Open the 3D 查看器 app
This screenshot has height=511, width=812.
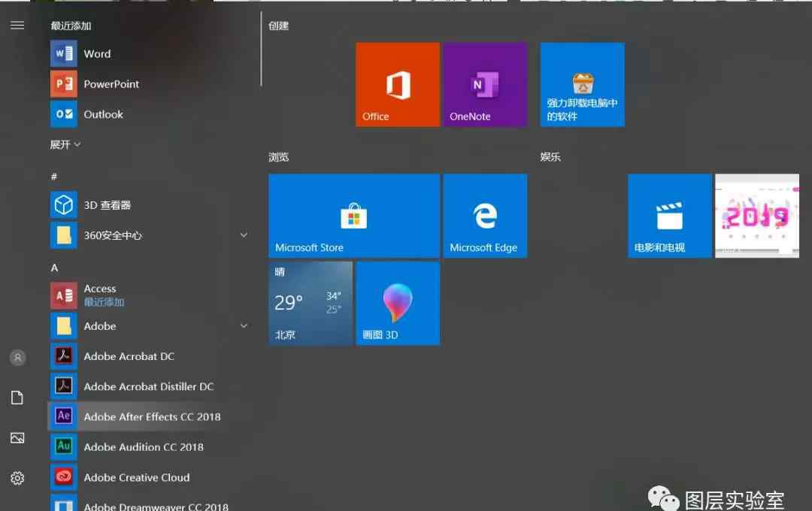(150, 205)
